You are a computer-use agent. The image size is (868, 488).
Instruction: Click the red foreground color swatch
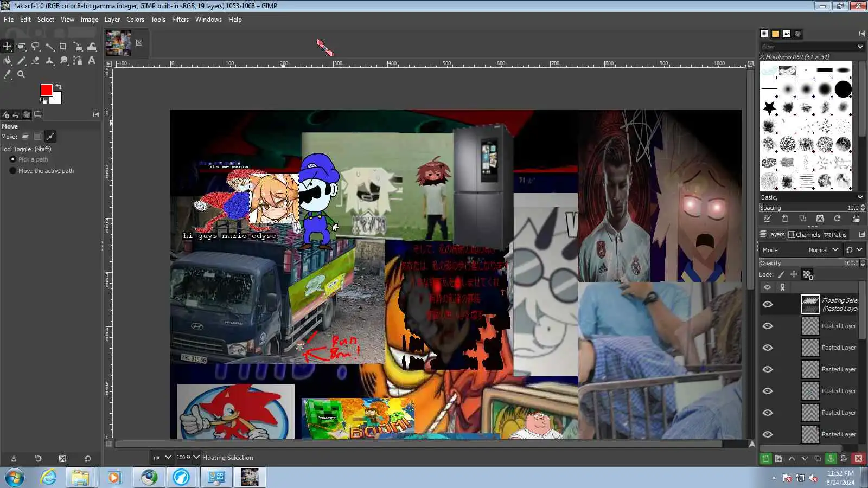[46, 90]
